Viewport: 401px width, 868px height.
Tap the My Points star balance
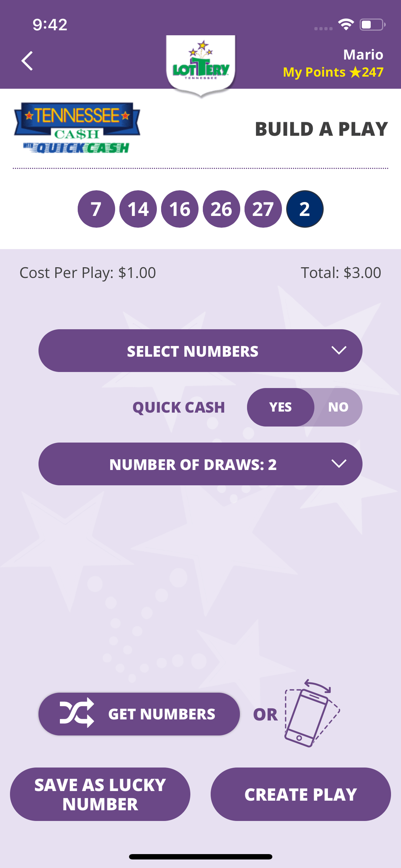[333, 72]
